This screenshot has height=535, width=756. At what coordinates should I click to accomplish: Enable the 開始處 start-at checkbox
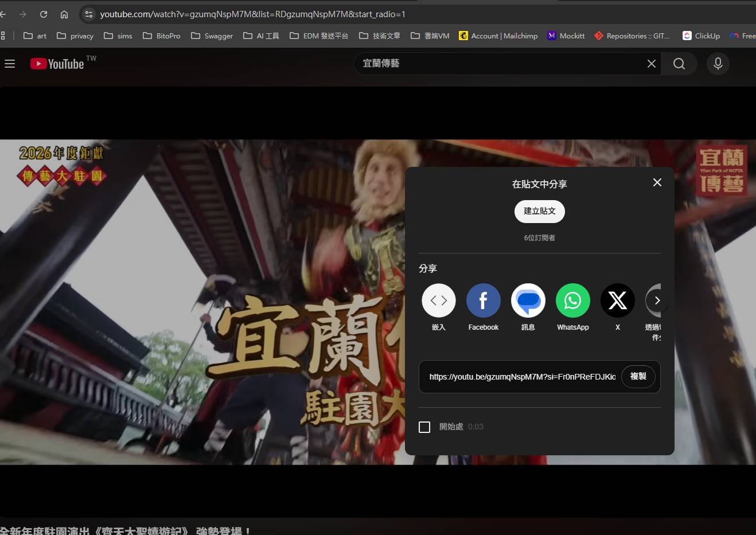pyautogui.click(x=424, y=427)
